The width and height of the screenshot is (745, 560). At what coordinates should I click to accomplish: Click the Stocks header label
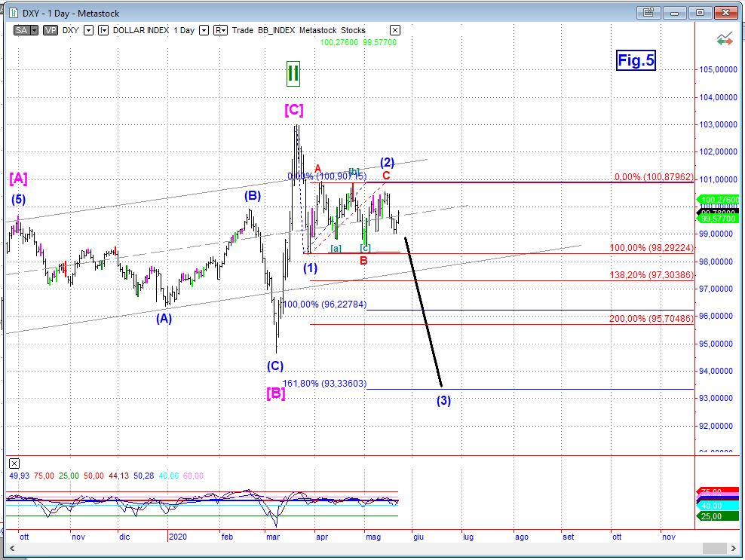click(x=353, y=30)
